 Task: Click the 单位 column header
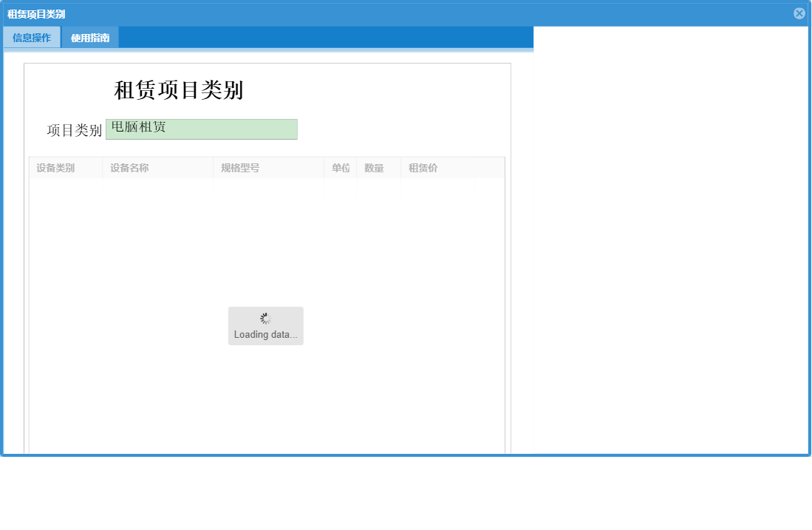pyautogui.click(x=341, y=168)
